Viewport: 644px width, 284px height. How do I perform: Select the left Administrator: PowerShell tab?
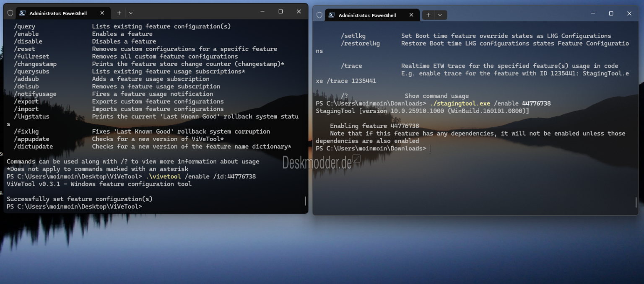click(59, 13)
